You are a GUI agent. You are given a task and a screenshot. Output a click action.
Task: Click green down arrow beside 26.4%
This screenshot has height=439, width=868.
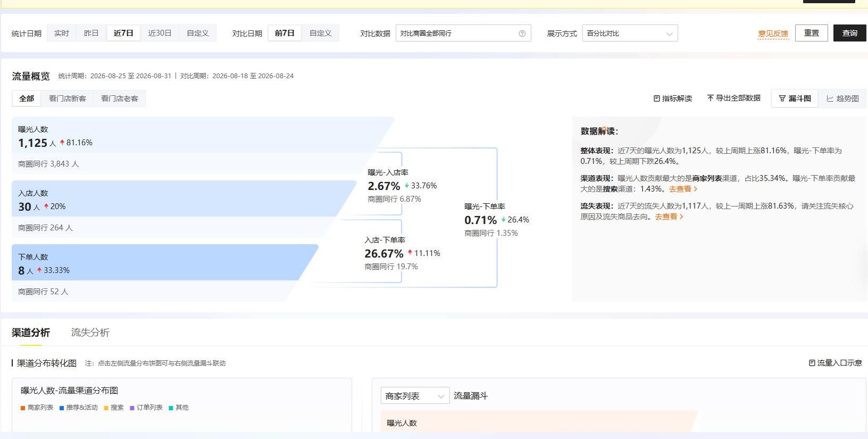click(x=503, y=219)
